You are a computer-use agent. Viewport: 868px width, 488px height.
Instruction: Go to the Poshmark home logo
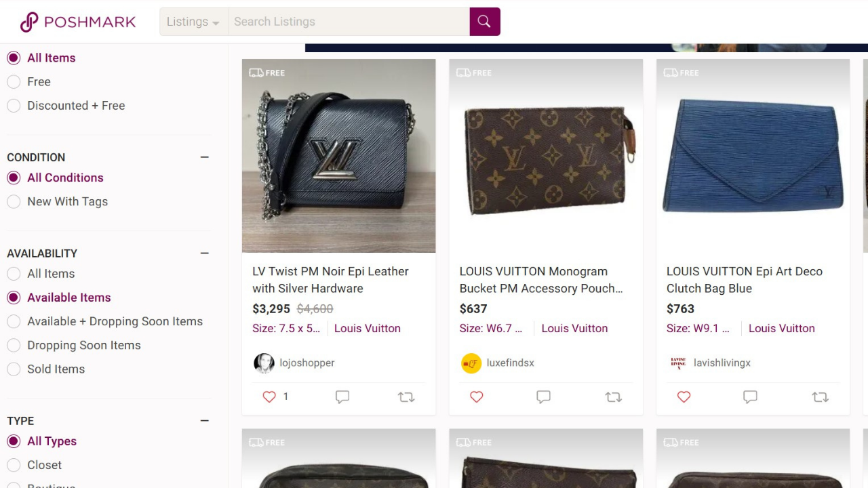click(78, 22)
